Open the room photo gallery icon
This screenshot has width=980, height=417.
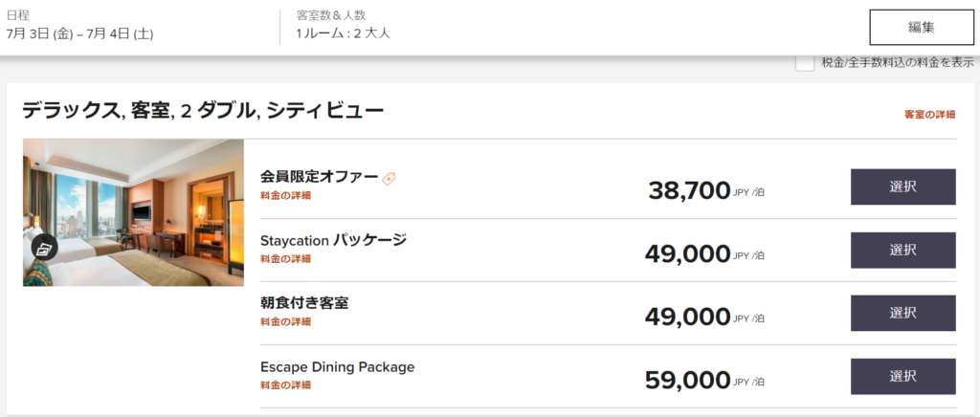coord(43,248)
